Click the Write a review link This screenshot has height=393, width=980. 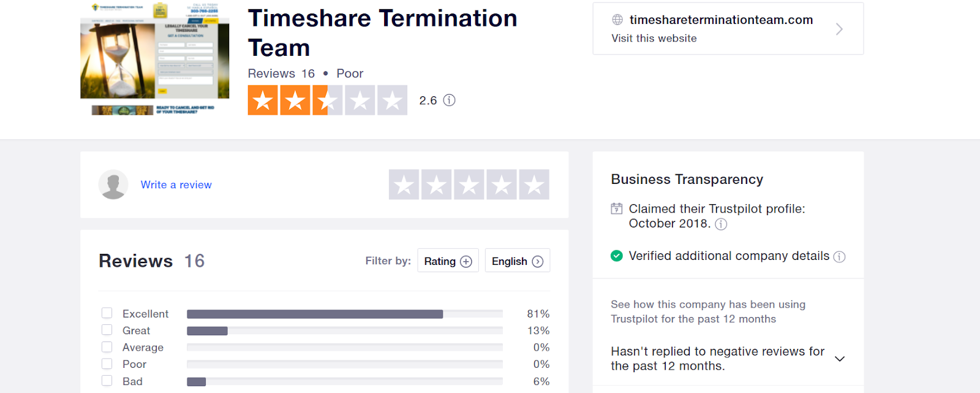(176, 185)
